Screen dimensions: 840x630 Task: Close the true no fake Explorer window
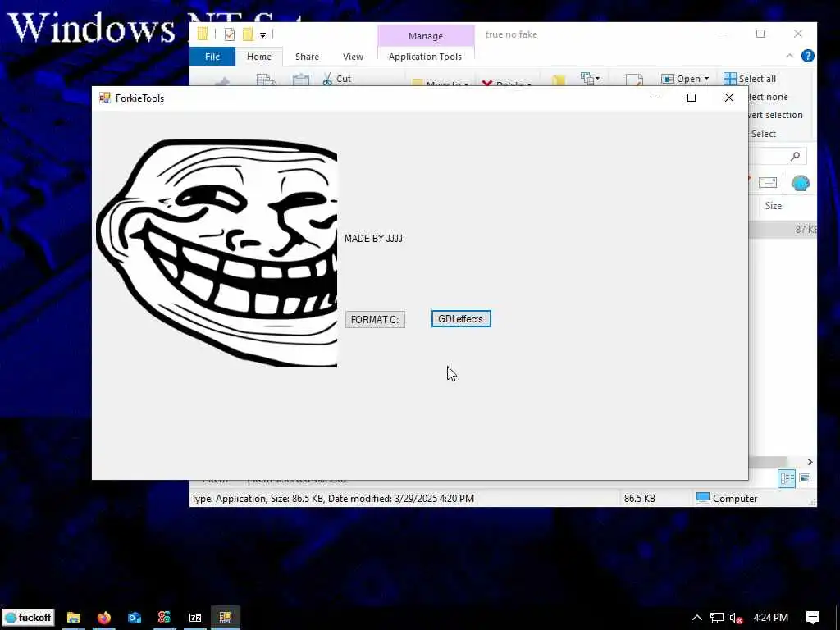point(797,34)
